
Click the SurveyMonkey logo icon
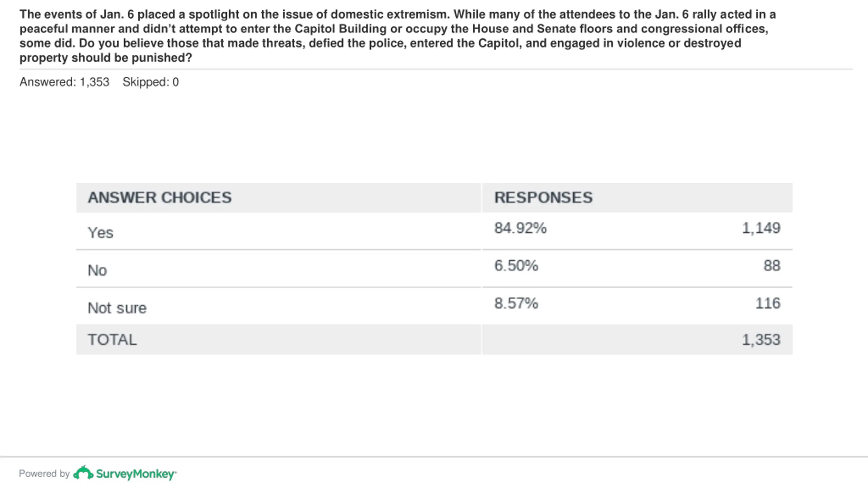(83, 473)
